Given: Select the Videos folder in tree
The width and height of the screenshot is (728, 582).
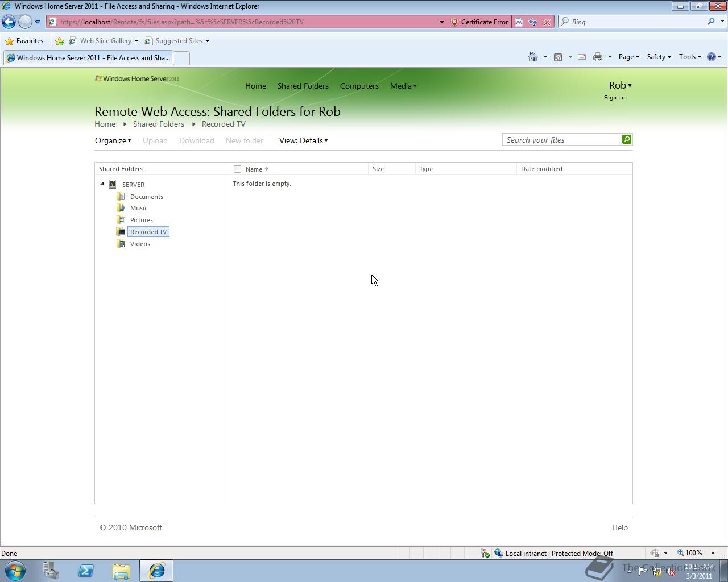Looking at the screenshot, I should pos(140,244).
